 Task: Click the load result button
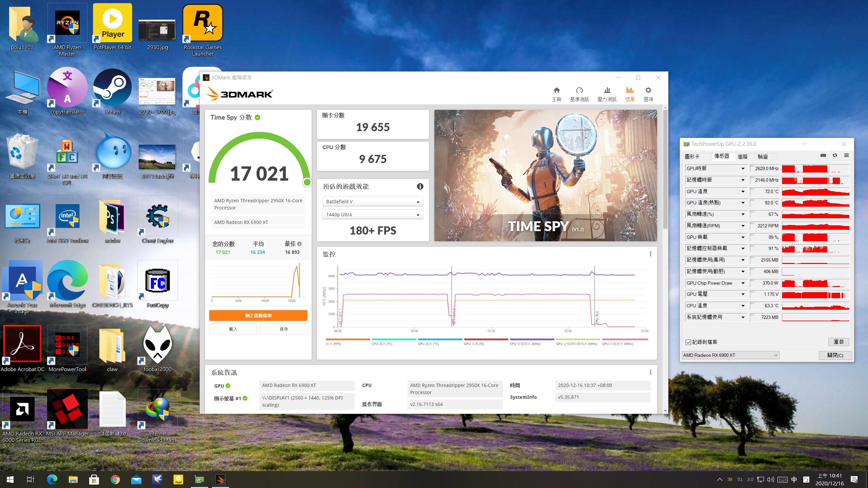pyautogui.click(x=233, y=329)
